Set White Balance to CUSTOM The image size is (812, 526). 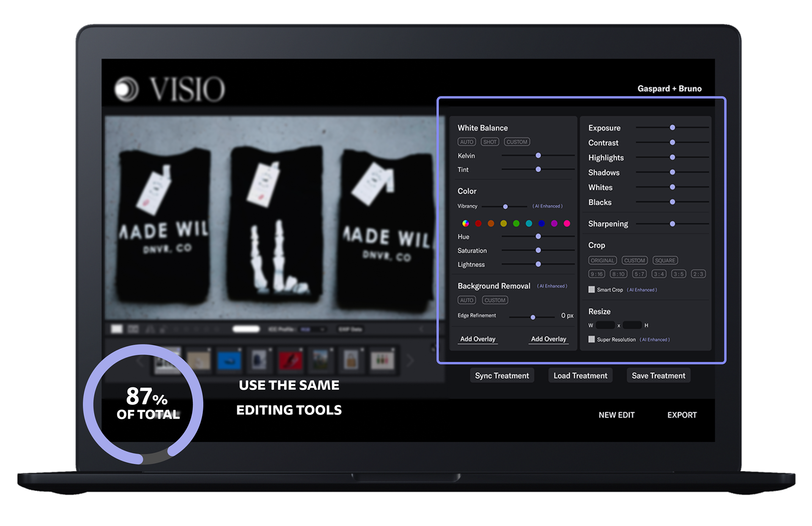coord(517,142)
